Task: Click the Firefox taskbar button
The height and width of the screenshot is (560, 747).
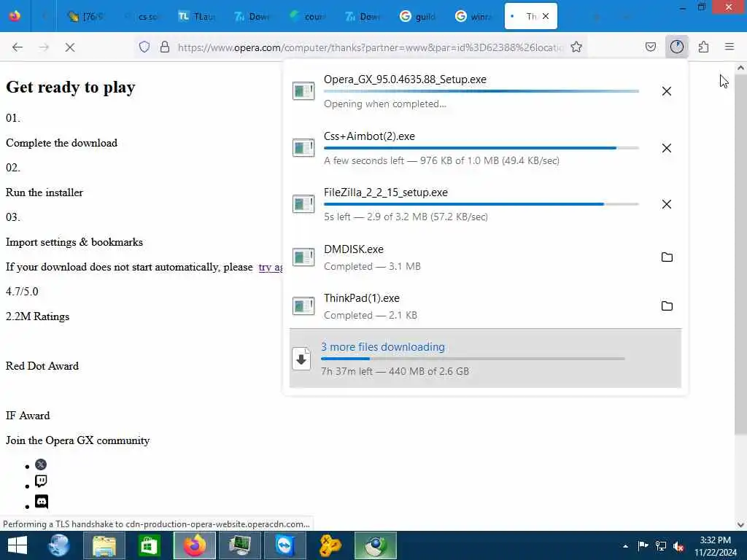Action: point(194,545)
